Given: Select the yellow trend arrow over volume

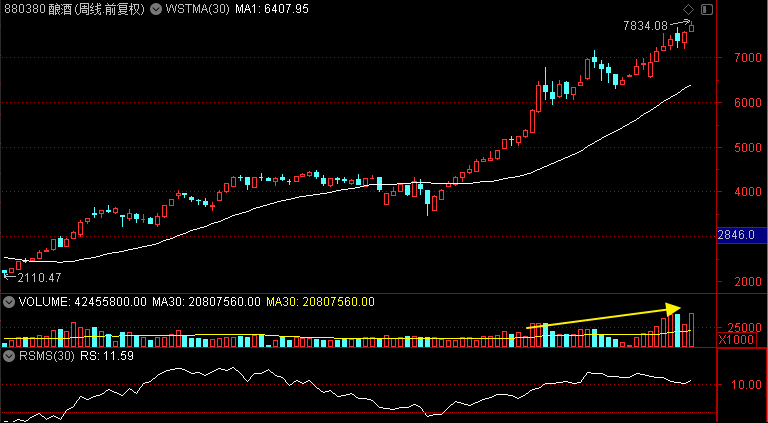Looking at the screenshot, I should click(603, 317).
